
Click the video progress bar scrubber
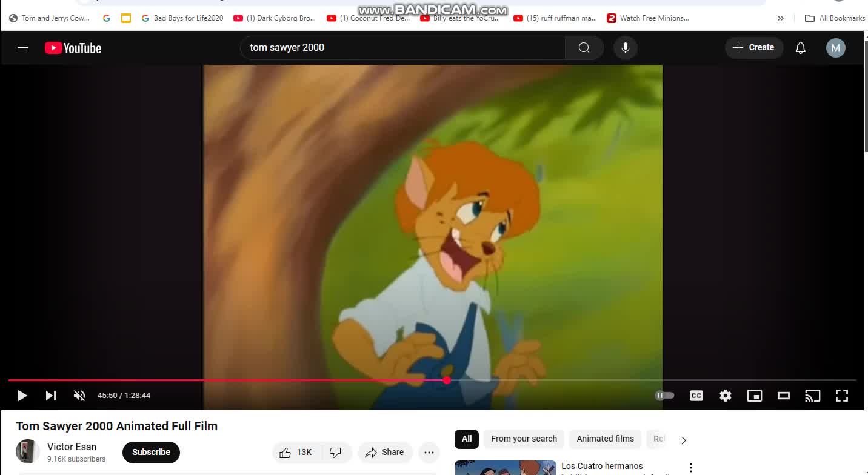447,380
